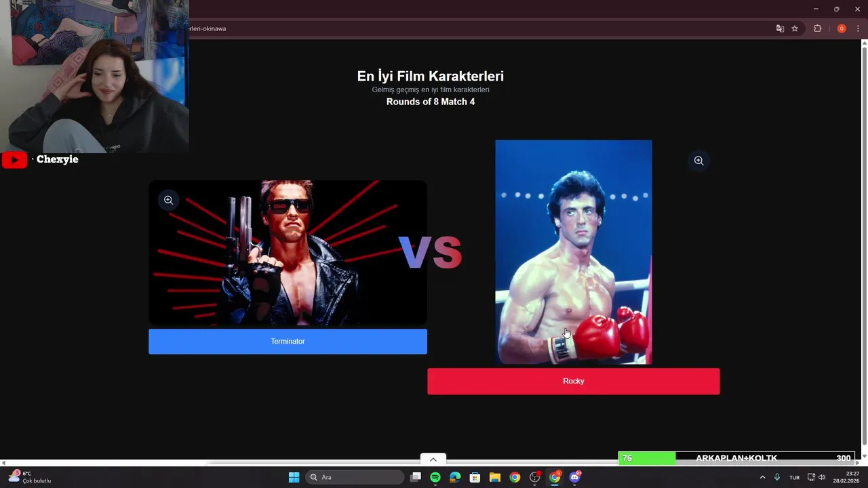Screen dimensions: 868x488
Task: Select the Rocky boxer picture
Action: [x=573, y=252]
